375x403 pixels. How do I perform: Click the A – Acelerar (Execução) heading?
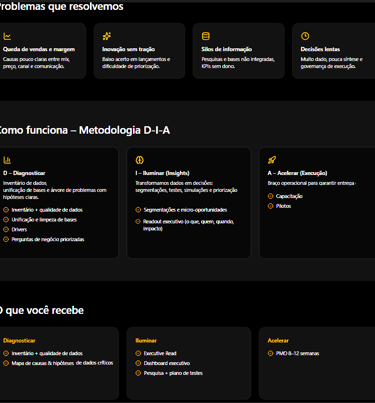point(297,173)
